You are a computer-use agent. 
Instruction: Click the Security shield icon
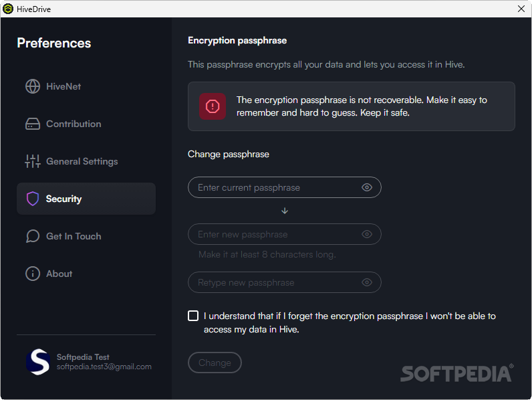pos(33,199)
